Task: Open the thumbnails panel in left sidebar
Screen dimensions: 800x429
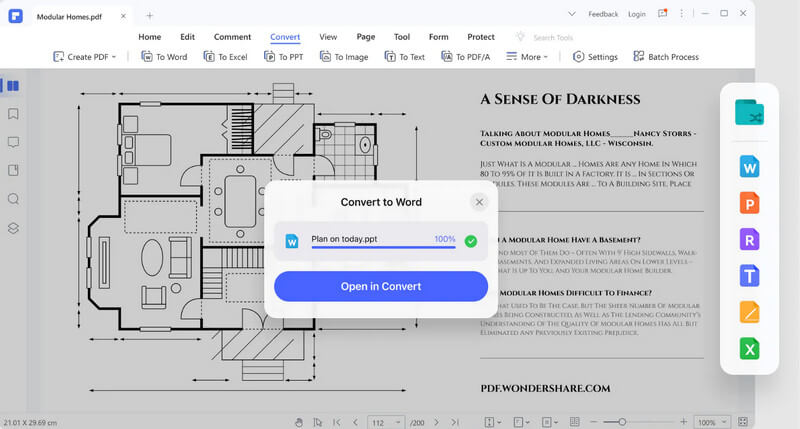Action: pos(13,86)
